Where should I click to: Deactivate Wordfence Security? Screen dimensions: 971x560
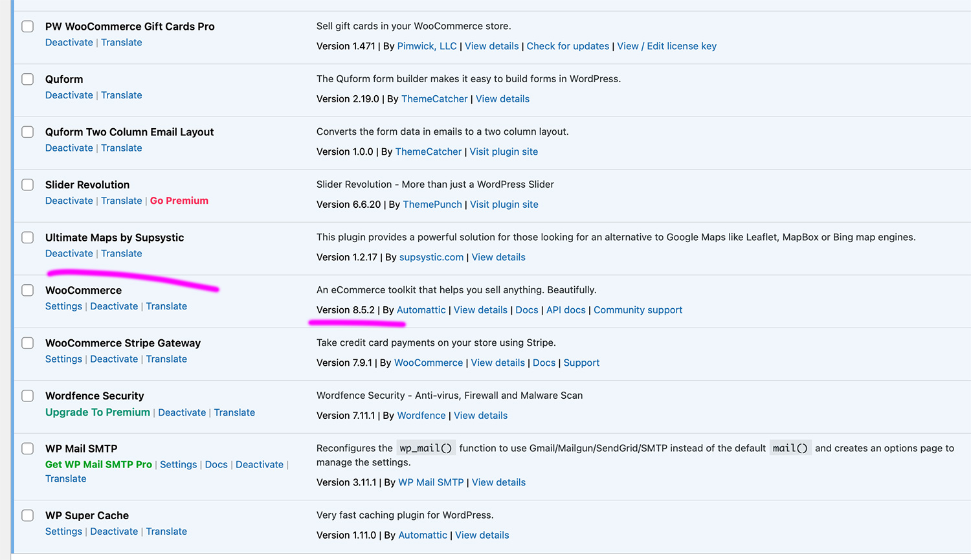click(182, 412)
